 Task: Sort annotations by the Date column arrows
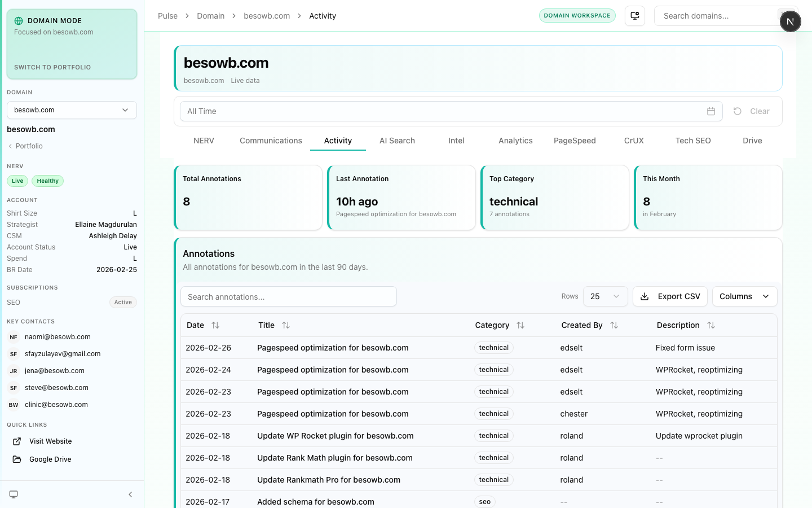coord(215,325)
